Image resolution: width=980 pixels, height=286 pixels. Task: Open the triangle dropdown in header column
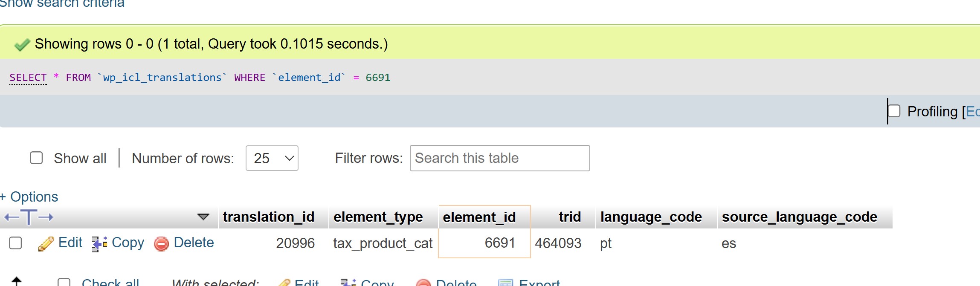pos(203,217)
